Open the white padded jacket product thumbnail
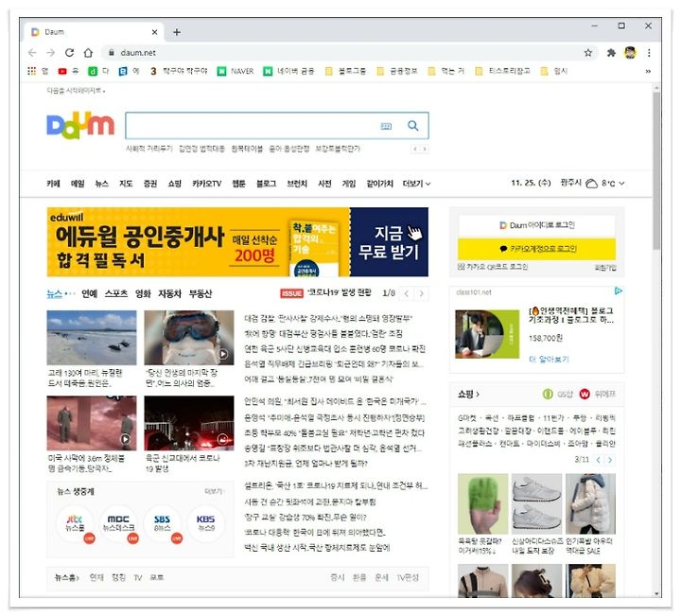 point(590,504)
